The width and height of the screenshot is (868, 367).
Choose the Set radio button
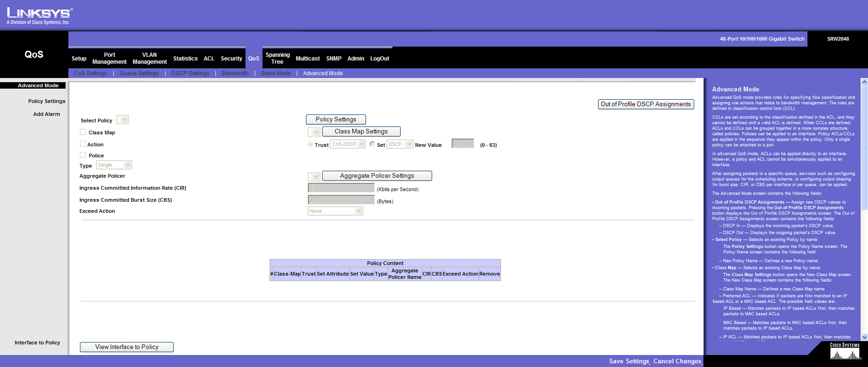coord(372,144)
